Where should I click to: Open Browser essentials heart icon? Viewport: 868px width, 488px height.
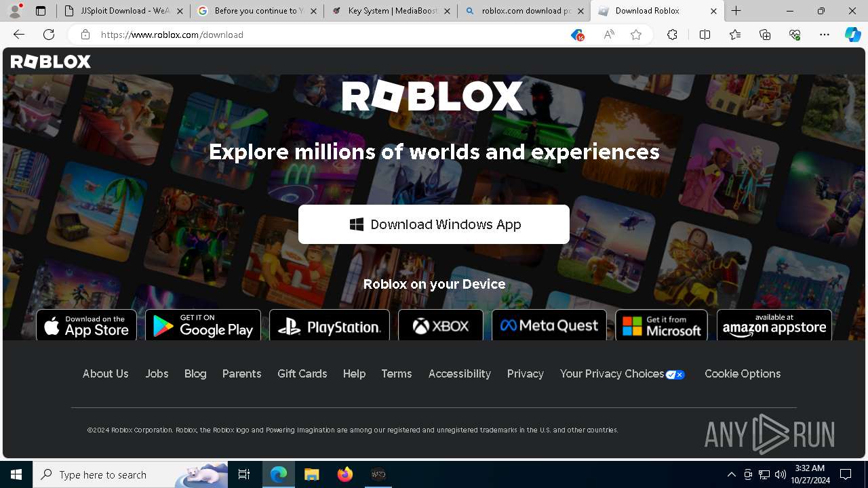(795, 35)
